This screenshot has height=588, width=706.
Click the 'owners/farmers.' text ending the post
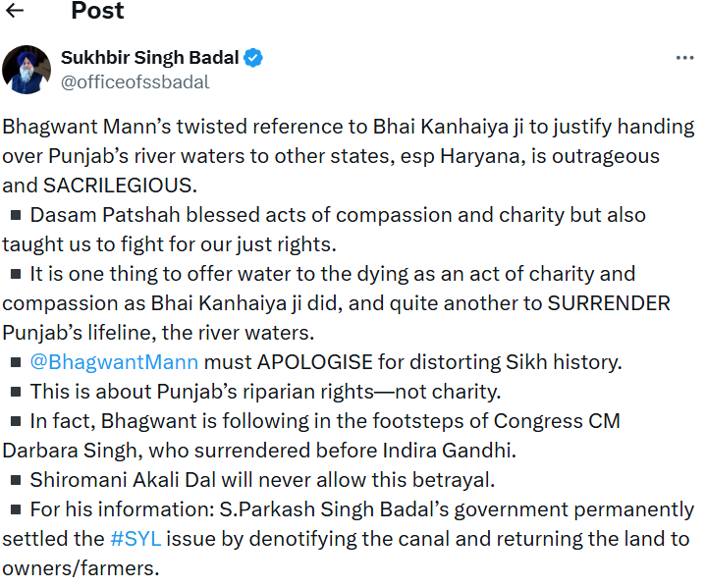point(81,568)
